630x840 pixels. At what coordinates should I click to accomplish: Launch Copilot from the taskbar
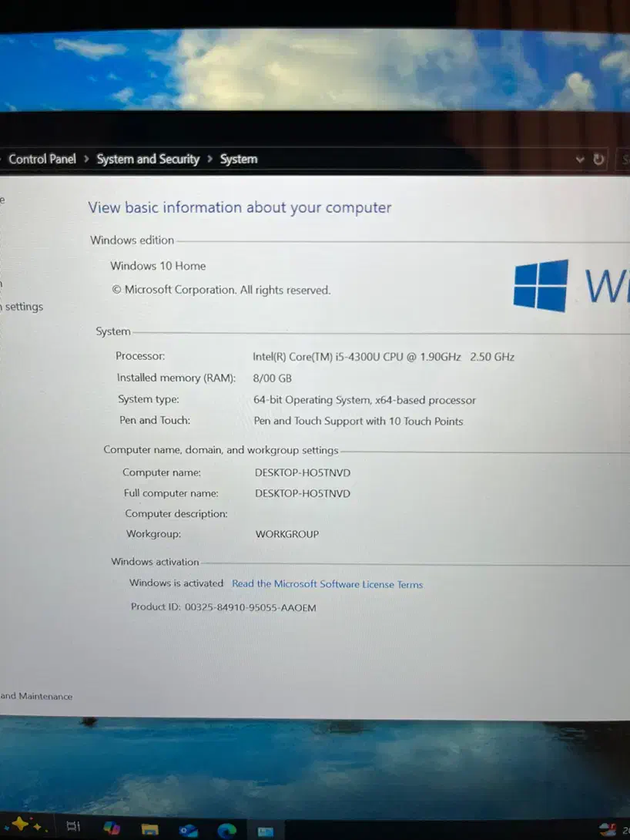[x=112, y=828]
